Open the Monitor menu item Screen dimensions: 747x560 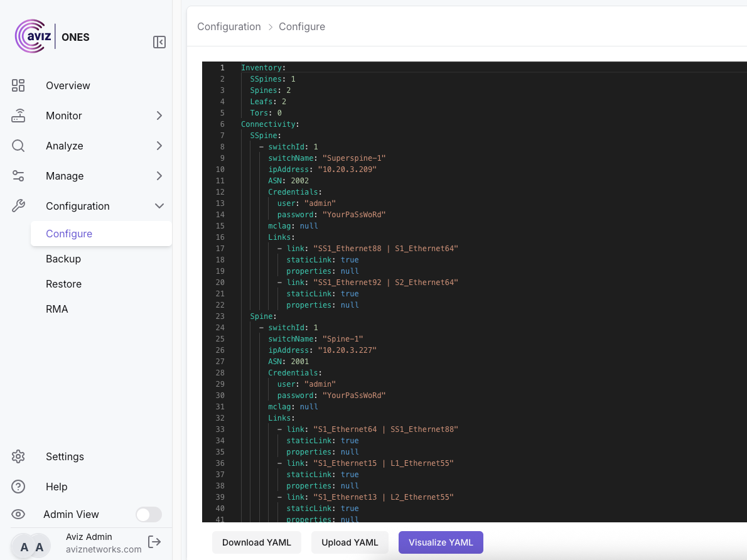[64, 116]
